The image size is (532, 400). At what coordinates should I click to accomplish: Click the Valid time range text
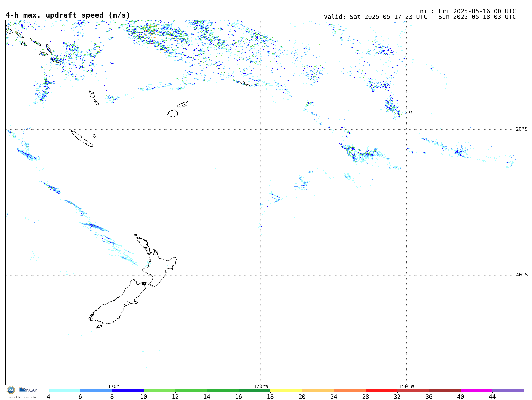click(420, 17)
